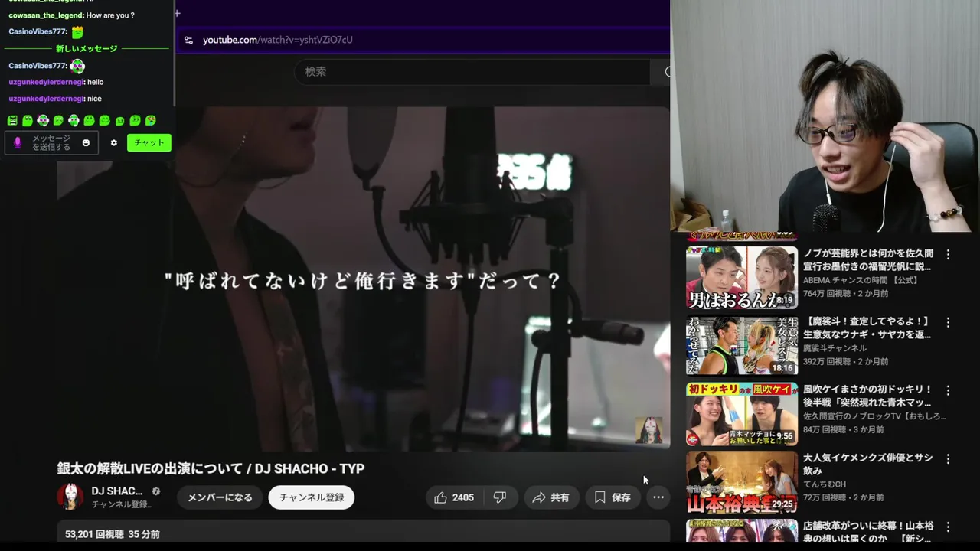This screenshot has width=980, height=551.
Task: Like the video showing 2405 likes
Action: click(455, 497)
